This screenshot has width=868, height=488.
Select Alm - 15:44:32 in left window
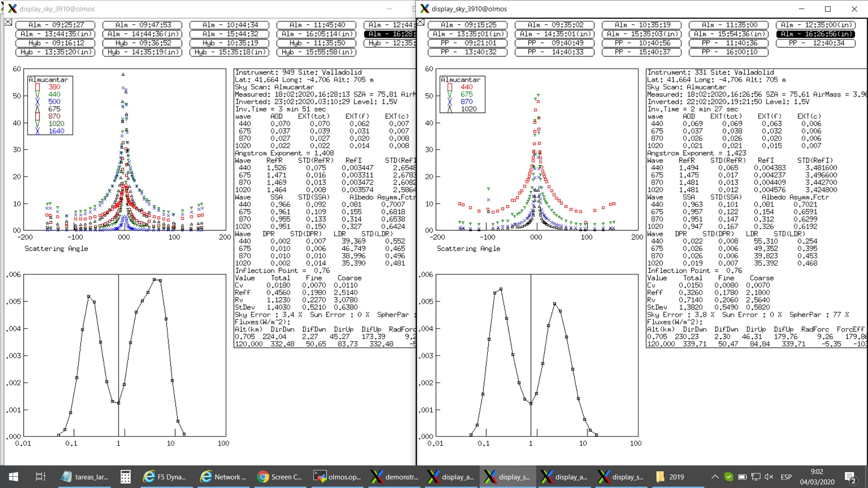[230, 34]
